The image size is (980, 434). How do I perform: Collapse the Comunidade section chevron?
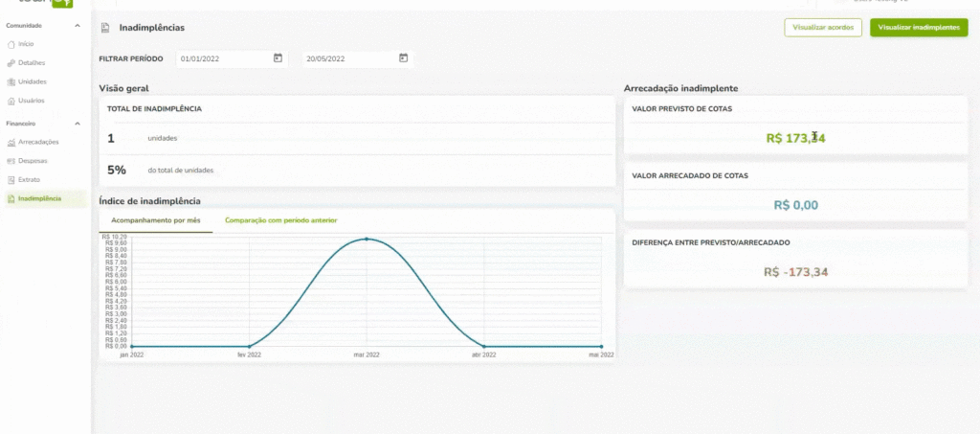pyautogui.click(x=77, y=26)
